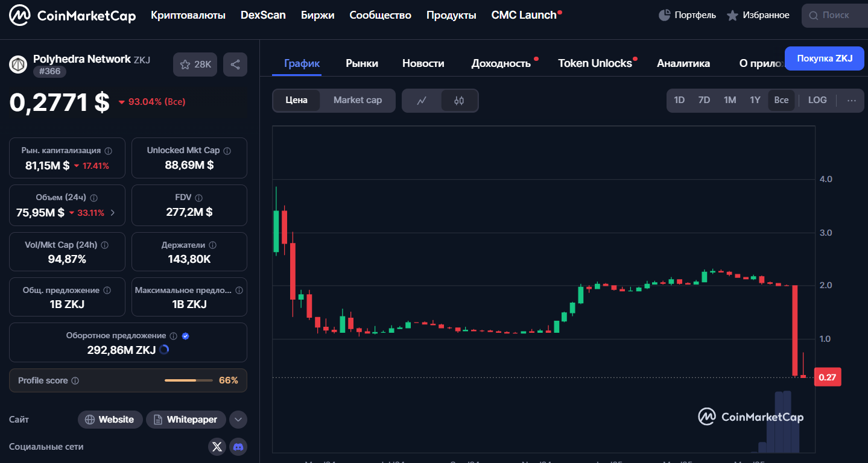Open chart more options ellipsis
The image size is (868, 463).
coord(852,100)
